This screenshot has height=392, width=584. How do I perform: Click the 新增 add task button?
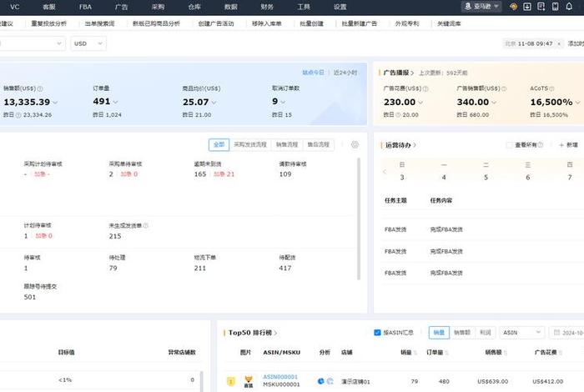[x=569, y=145]
